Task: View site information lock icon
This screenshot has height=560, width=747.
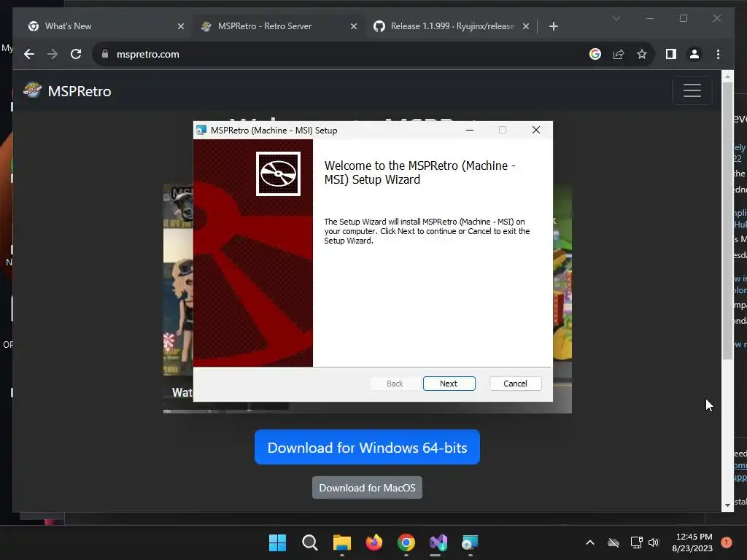Action: [x=105, y=54]
